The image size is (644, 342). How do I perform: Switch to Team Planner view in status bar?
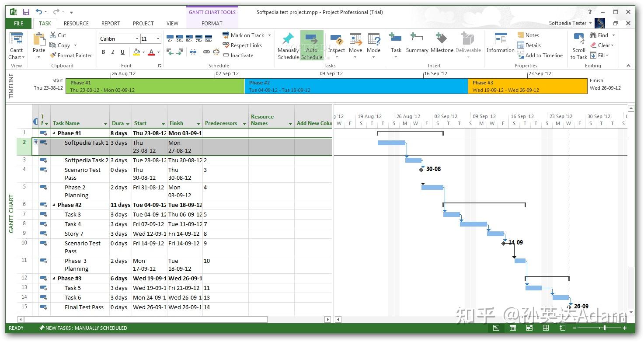point(529,328)
